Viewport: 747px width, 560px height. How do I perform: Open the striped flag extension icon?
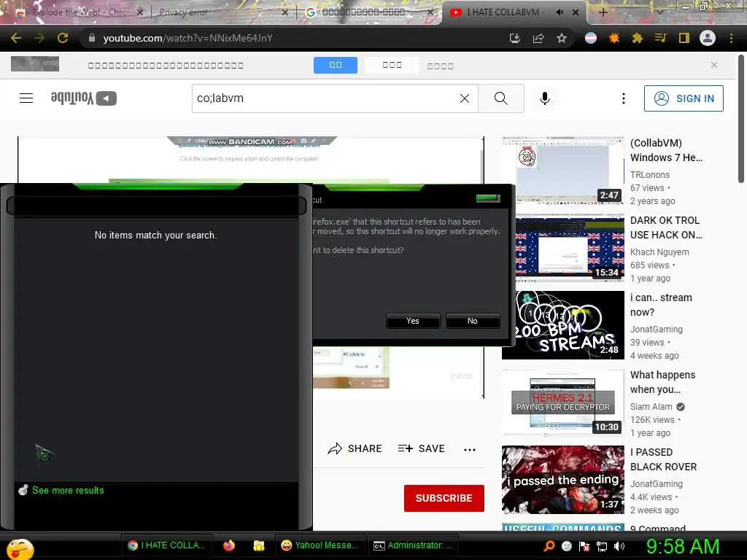coord(591,38)
